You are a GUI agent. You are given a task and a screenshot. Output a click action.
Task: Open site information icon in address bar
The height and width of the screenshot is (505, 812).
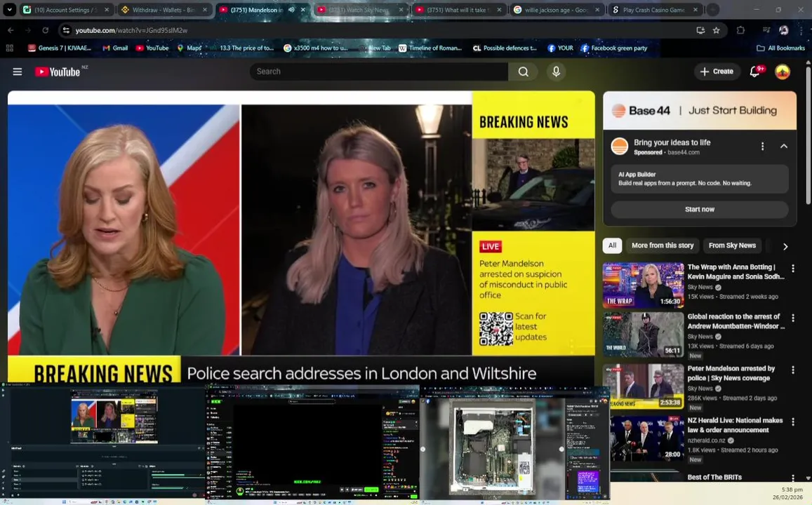point(66,31)
